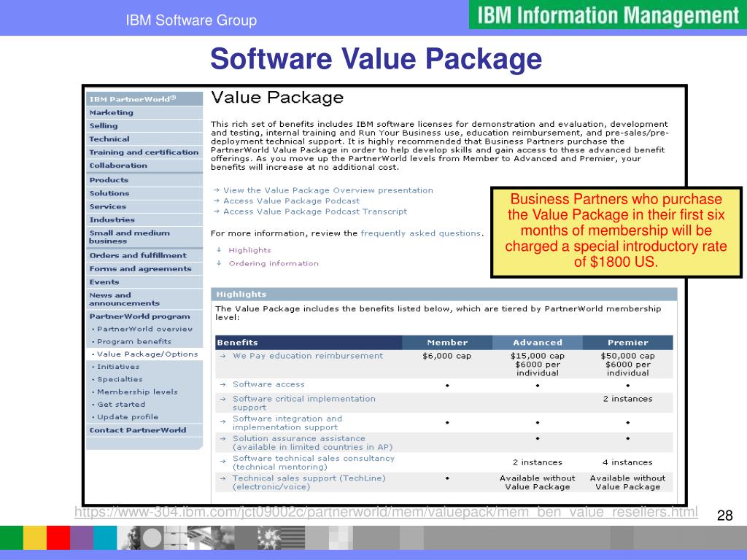
Task: Open Initiatives sub-item
Action: click(118, 367)
